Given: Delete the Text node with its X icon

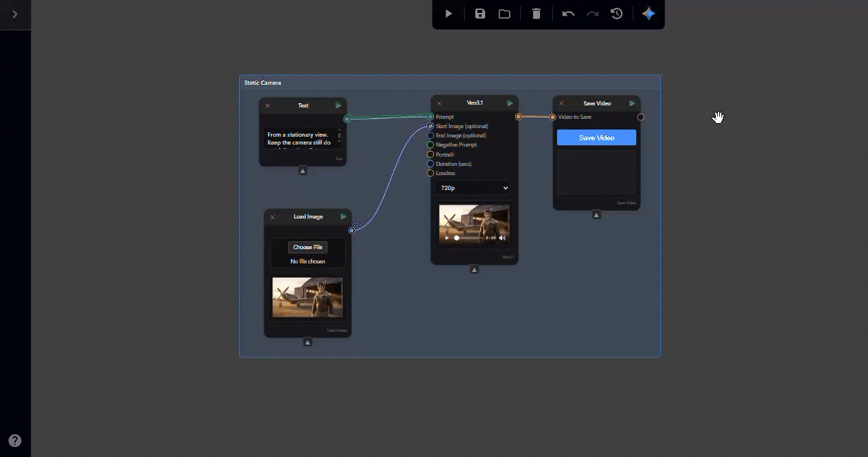Looking at the screenshot, I should 268,106.
